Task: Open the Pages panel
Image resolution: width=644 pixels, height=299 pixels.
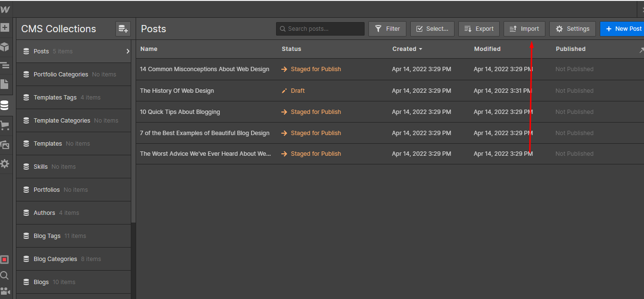Action: click(5, 84)
